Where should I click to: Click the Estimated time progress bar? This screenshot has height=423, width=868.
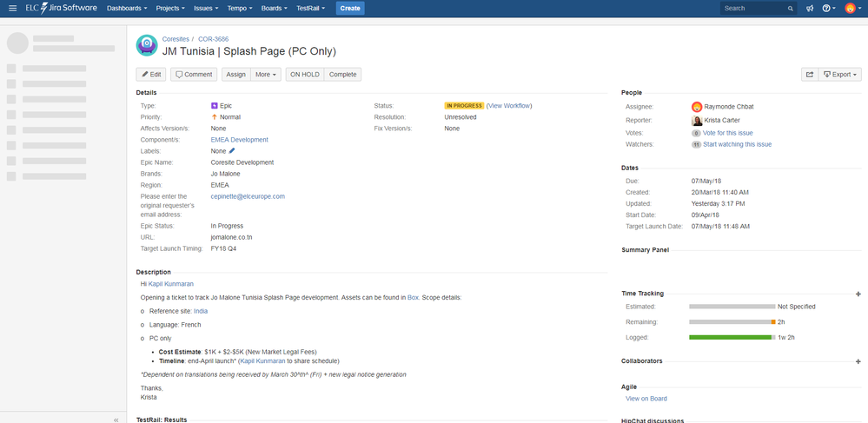(732, 307)
